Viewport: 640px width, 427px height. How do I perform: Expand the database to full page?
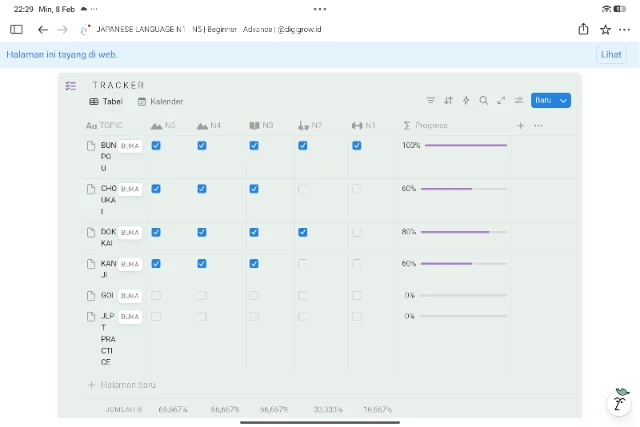[501, 100]
